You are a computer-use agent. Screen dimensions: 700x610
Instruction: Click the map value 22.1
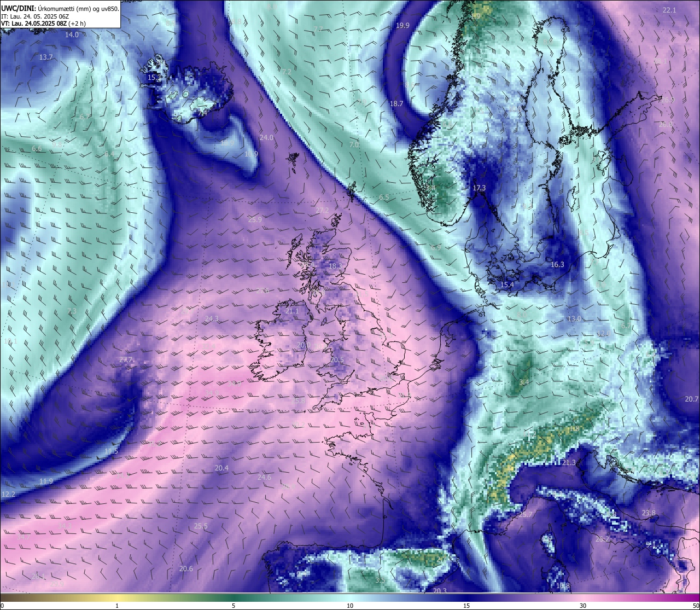669,10
